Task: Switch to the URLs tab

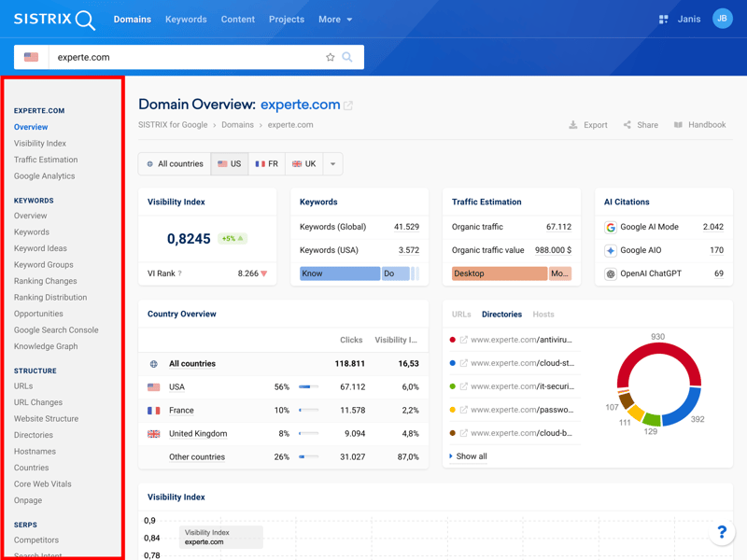Action: [x=461, y=315]
